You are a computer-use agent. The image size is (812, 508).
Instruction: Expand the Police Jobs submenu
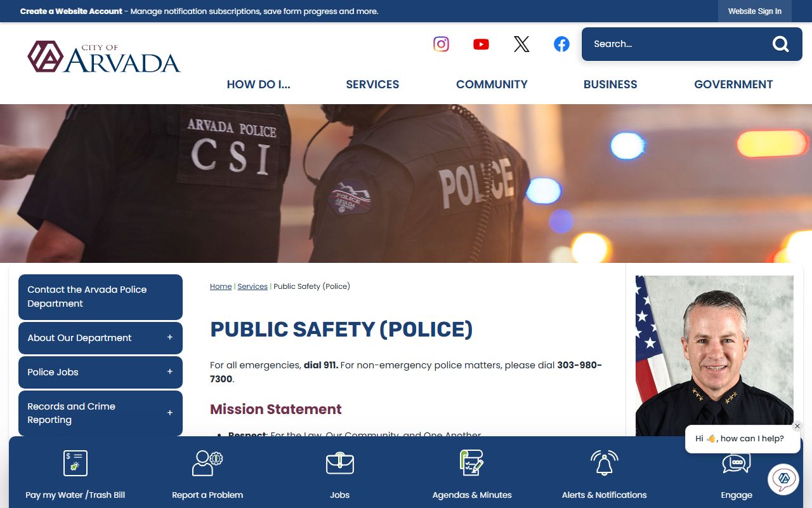point(169,372)
